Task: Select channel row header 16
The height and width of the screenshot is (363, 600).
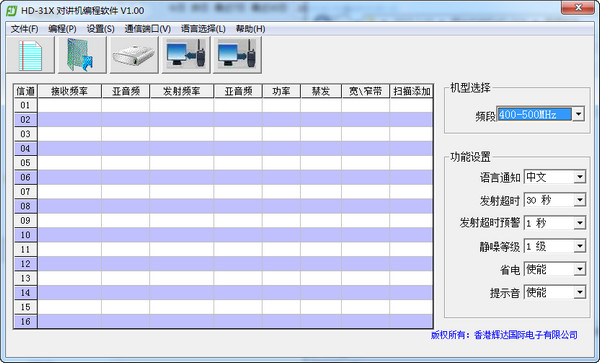Action: tap(25, 321)
